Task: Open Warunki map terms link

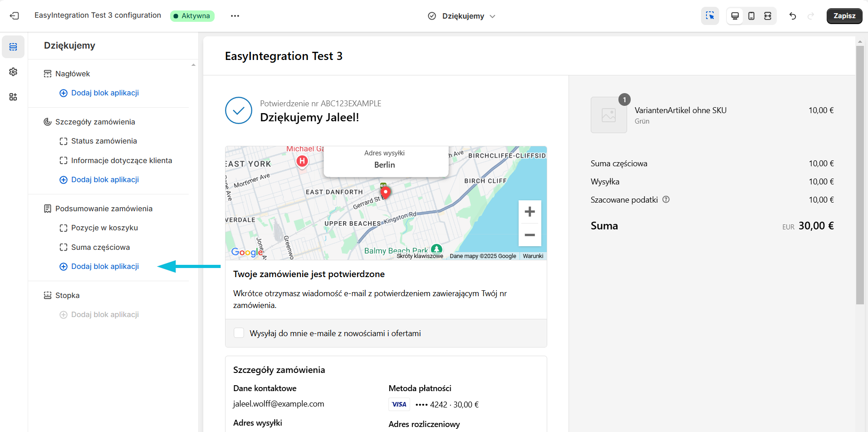Action: [x=533, y=256]
